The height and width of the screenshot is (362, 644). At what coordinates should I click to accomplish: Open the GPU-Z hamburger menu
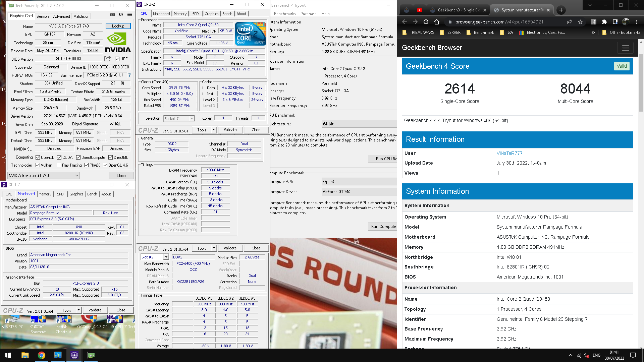click(x=130, y=14)
